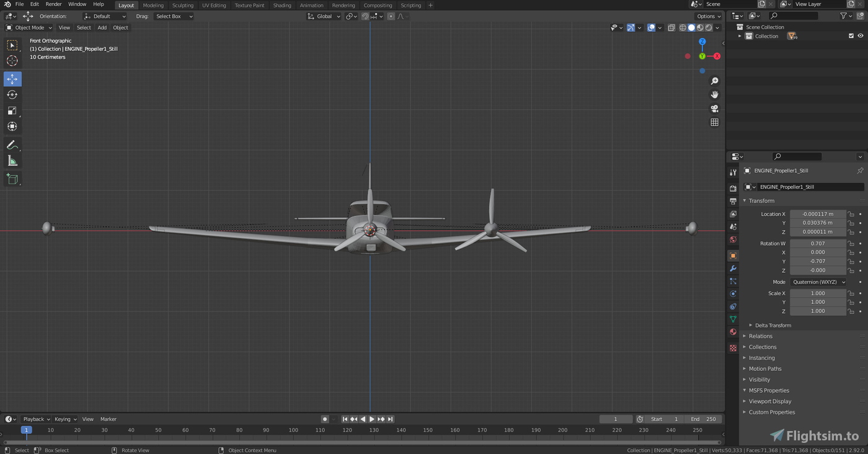Select the Rotate tool in the viewport toolbar
This screenshot has width=868, height=454.
12,94
